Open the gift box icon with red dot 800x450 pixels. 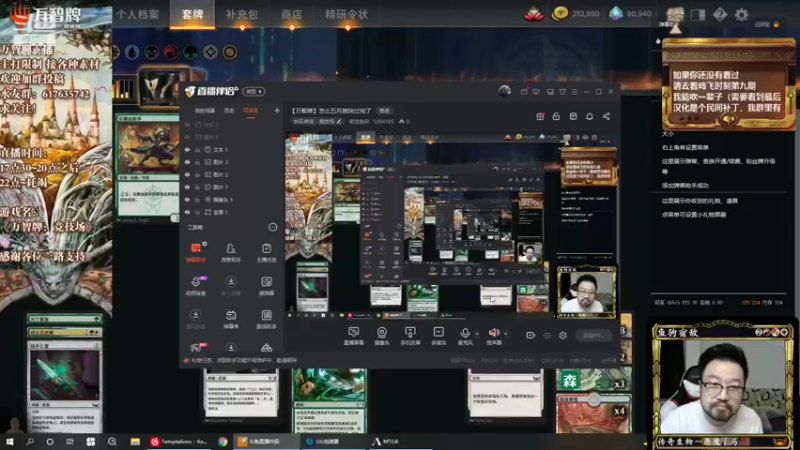point(540,116)
